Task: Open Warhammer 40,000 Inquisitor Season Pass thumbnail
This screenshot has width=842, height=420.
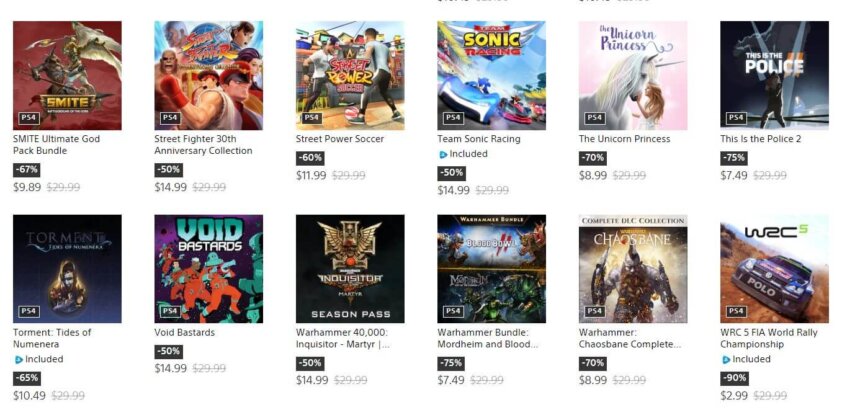Action: point(350,268)
